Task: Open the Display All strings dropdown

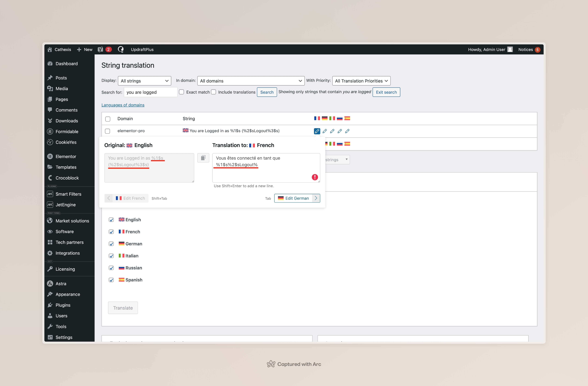Action: pos(145,81)
